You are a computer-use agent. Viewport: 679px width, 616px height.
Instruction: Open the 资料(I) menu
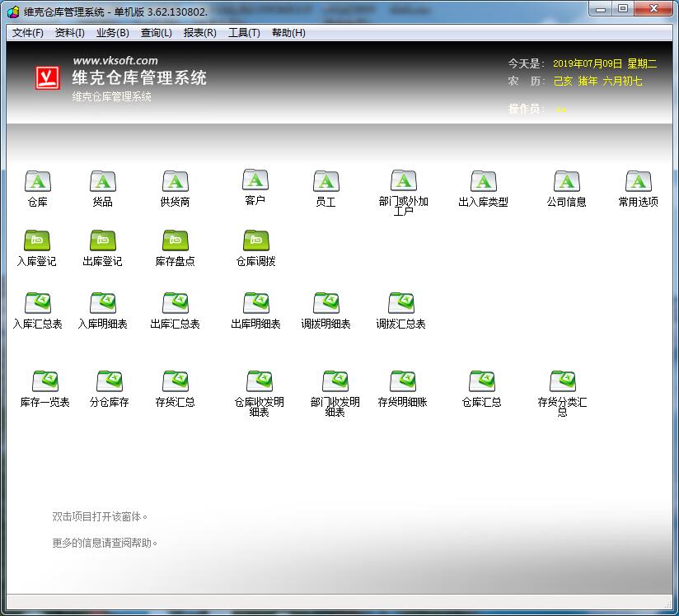(70, 33)
